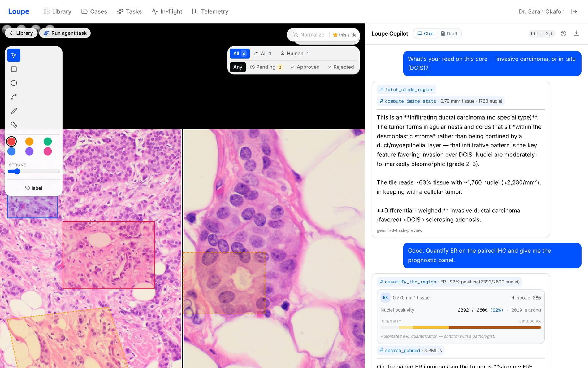Select the orange dashed annotation on right slide

pyautogui.click(x=224, y=283)
